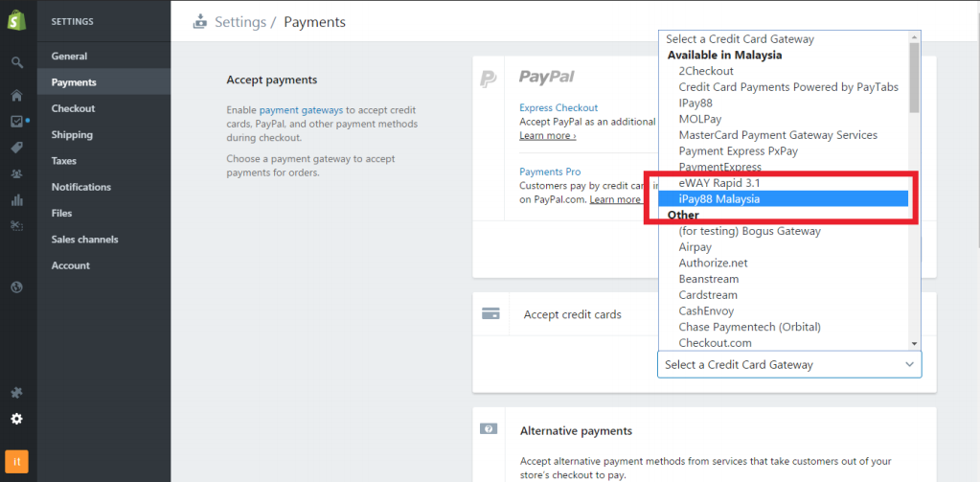980x482 pixels.
Task: Select Beanstream gateway option
Action: 784,279
